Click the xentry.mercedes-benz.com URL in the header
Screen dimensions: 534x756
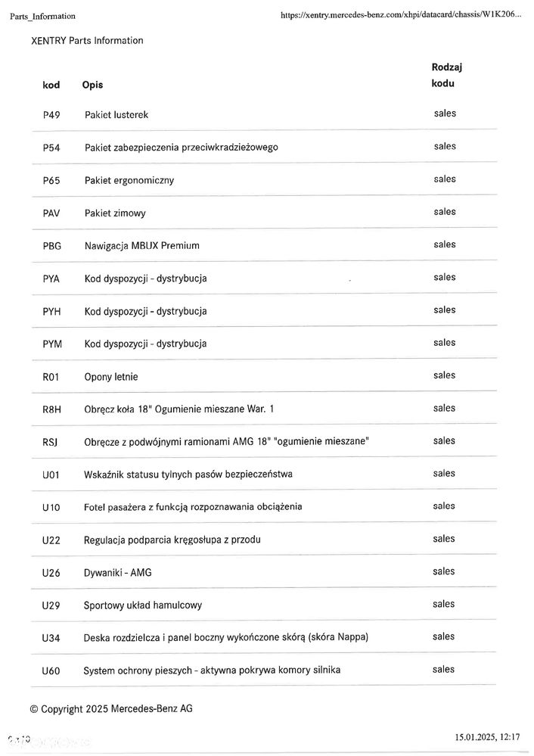tap(401, 14)
